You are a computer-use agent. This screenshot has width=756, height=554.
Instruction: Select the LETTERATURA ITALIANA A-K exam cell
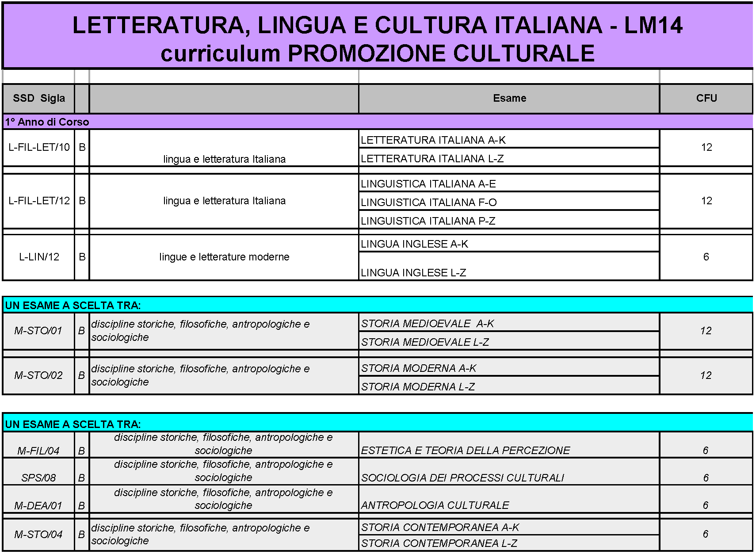[x=433, y=140]
